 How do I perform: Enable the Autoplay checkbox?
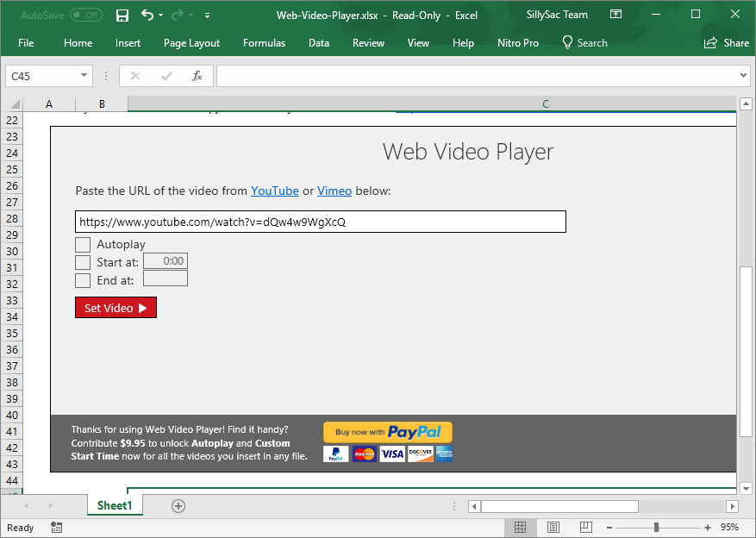[x=83, y=244]
